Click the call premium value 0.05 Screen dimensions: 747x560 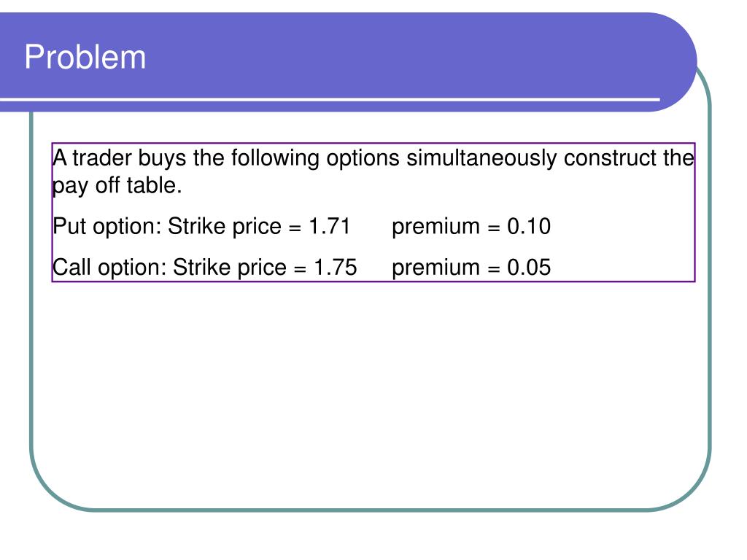[529, 267]
